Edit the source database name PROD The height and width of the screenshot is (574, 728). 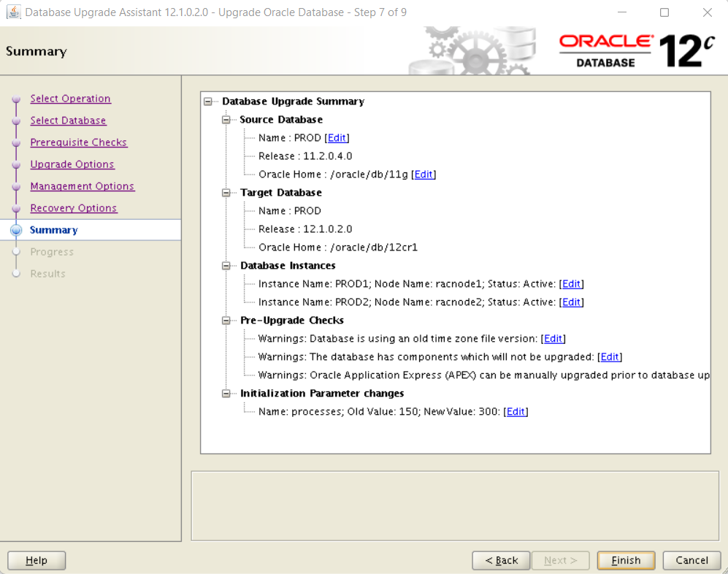click(337, 138)
